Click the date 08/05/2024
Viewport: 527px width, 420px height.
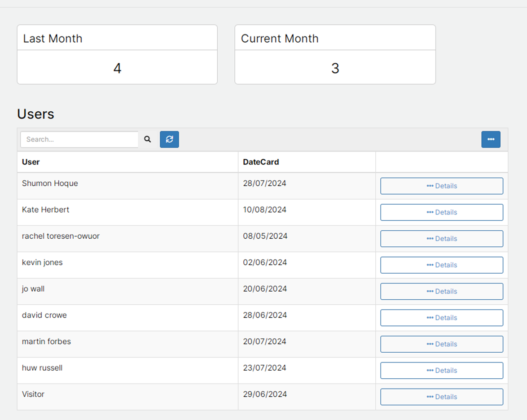(265, 236)
